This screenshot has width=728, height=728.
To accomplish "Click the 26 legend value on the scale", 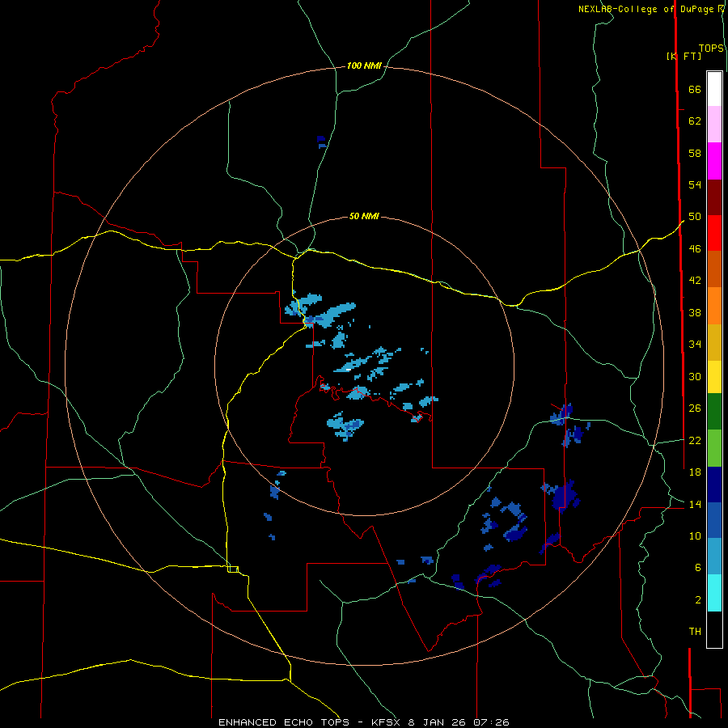I will pyautogui.click(x=695, y=408).
